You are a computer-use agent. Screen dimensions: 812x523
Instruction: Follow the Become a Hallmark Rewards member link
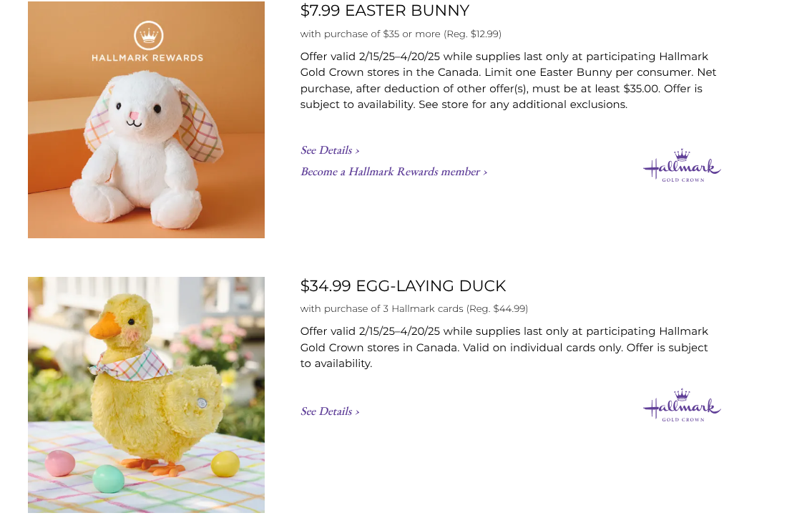[x=393, y=172]
